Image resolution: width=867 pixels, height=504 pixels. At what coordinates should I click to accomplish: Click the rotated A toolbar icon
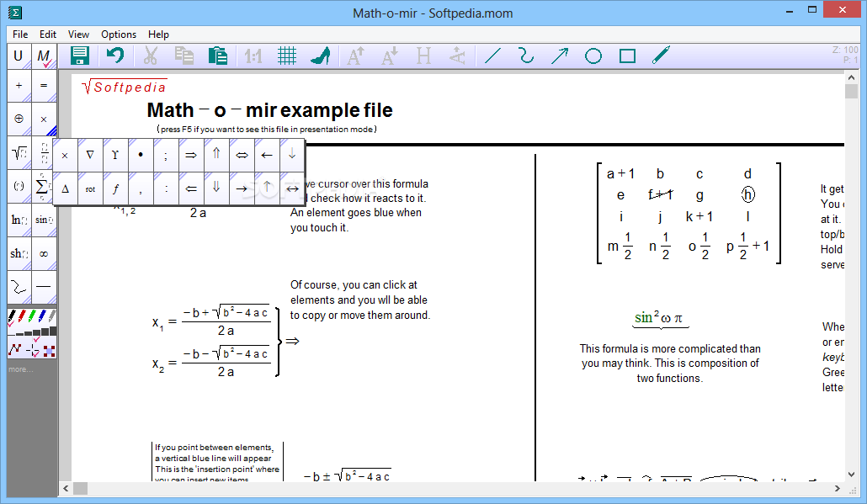pyautogui.click(x=457, y=56)
